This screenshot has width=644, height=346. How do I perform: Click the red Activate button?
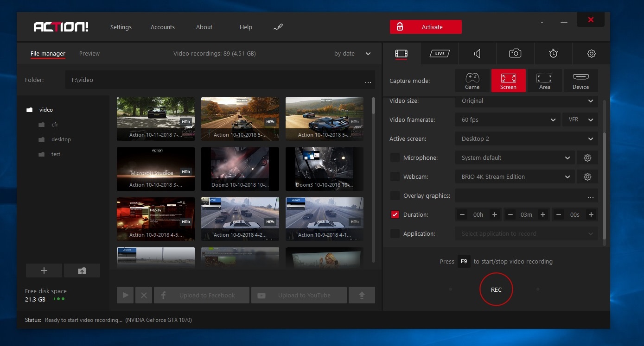pos(426,27)
